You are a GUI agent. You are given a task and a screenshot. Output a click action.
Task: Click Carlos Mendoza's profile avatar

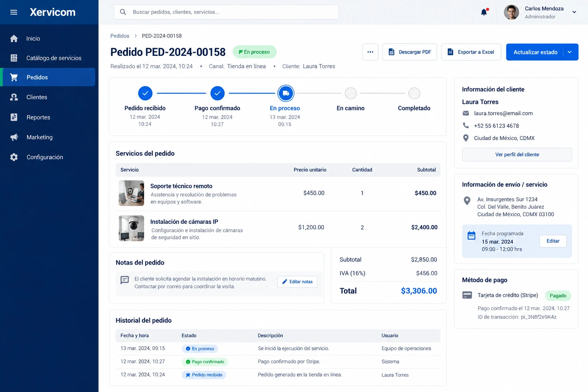click(511, 12)
